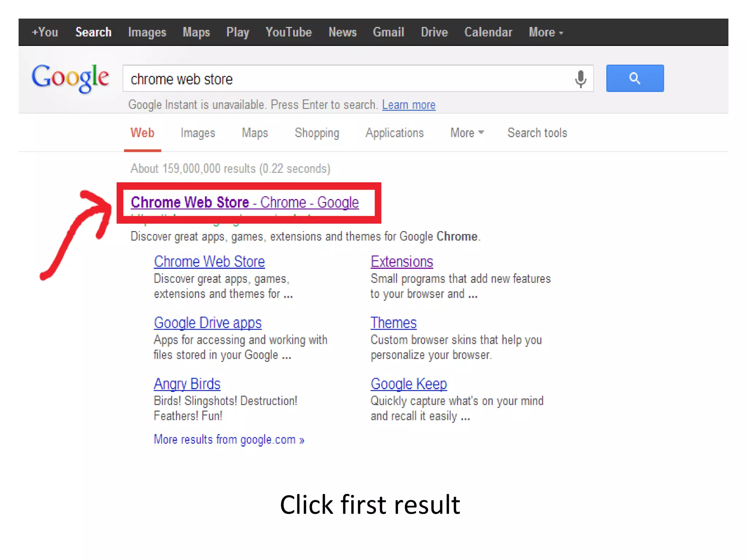Screen dimensions: 747x560
Task: Open YouTube in the top bar
Action: [x=289, y=32]
